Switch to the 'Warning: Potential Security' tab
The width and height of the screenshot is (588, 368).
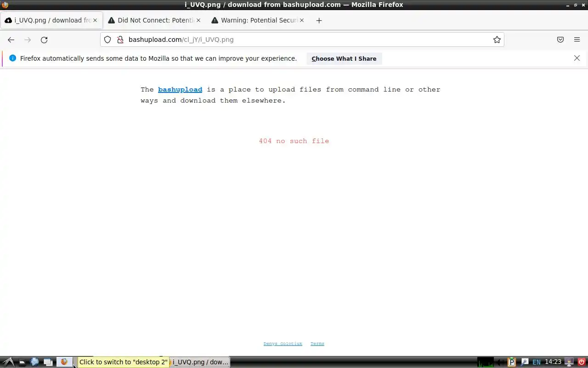258,20
